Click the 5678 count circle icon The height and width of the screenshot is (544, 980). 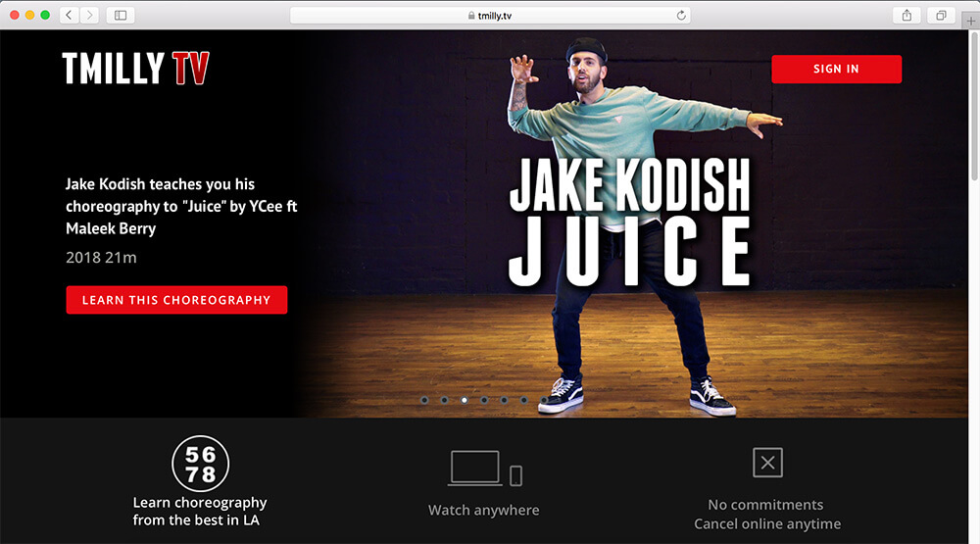click(x=200, y=464)
